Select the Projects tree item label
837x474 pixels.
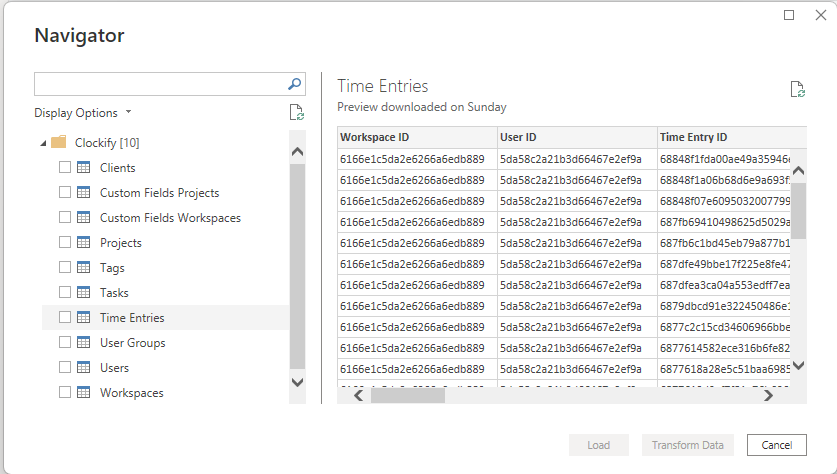pyautogui.click(x=121, y=243)
